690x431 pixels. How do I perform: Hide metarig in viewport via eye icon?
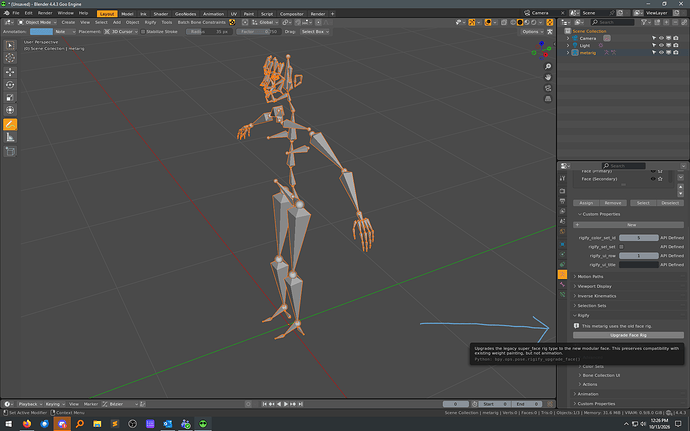click(x=661, y=52)
